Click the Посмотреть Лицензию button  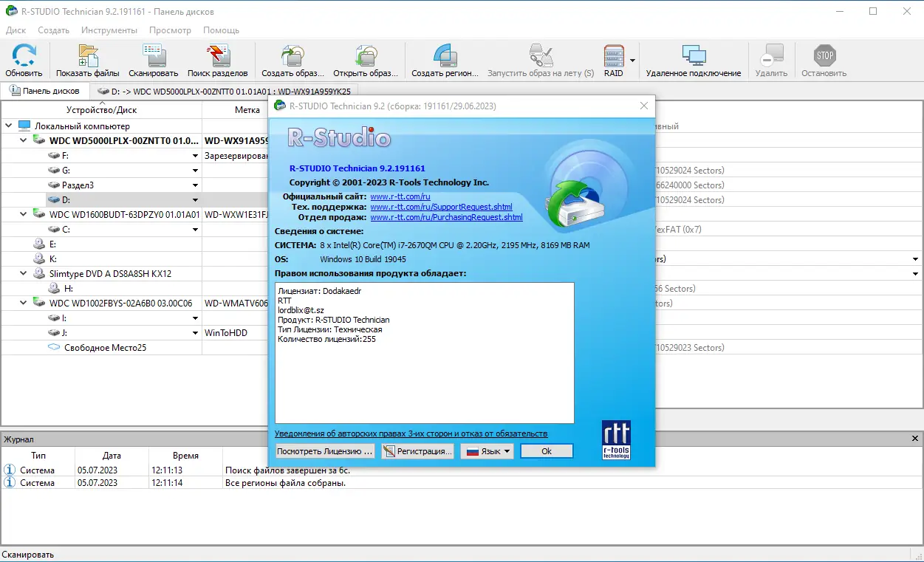click(x=326, y=450)
